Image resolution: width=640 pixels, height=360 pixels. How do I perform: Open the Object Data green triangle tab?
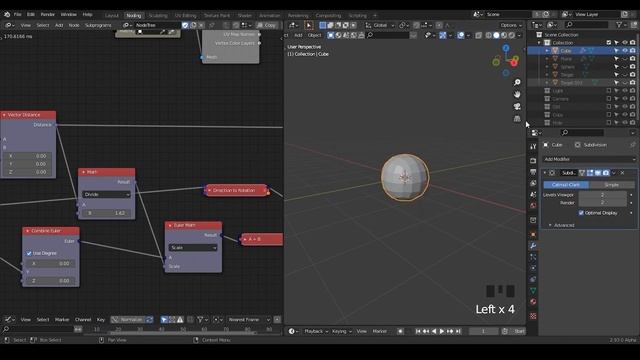coord(533,291)
